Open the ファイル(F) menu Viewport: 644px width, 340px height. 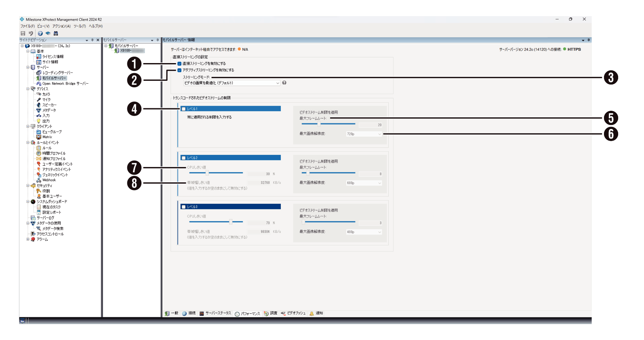[x=27, y=26]
